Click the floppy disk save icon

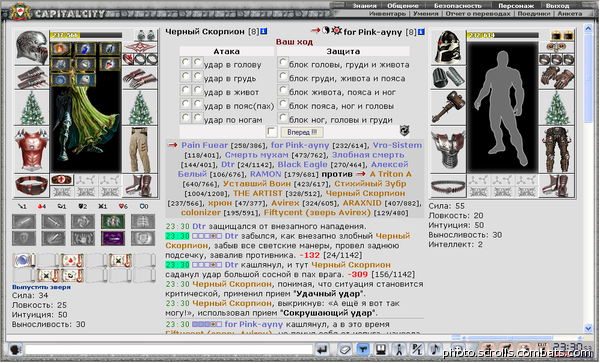381,349
